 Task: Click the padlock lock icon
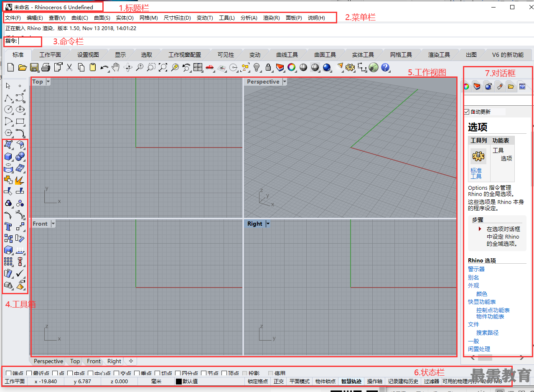point(268,67)
